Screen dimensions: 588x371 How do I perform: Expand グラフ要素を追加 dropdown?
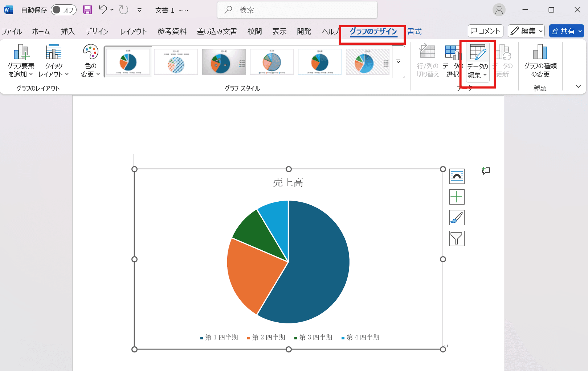[21, 61]
